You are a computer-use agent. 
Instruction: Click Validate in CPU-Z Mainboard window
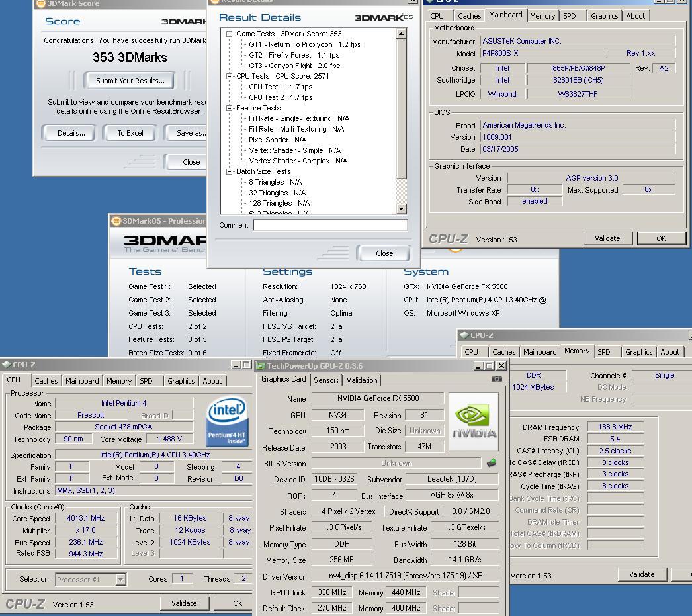[607, 238]
